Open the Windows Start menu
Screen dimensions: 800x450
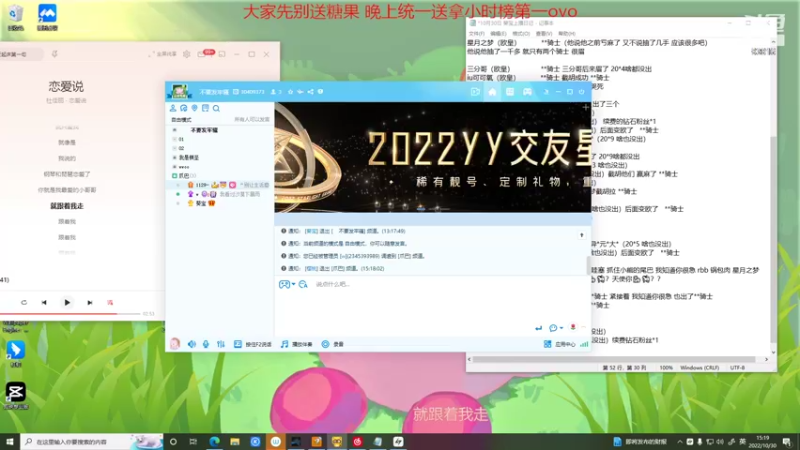pos(9,441)
